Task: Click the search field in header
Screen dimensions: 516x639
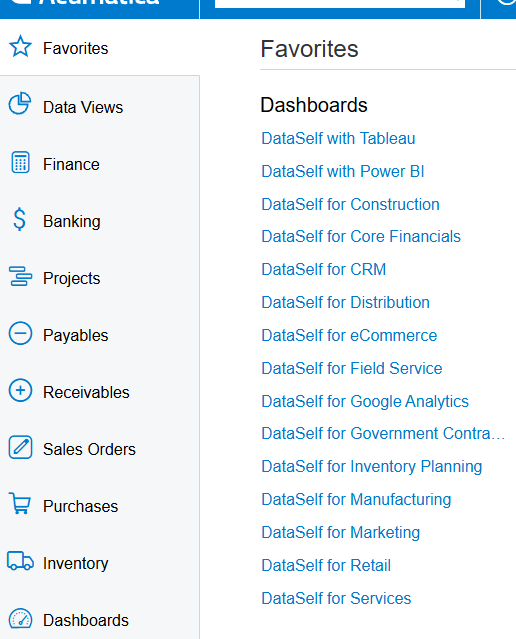Action: click(340, 3)
